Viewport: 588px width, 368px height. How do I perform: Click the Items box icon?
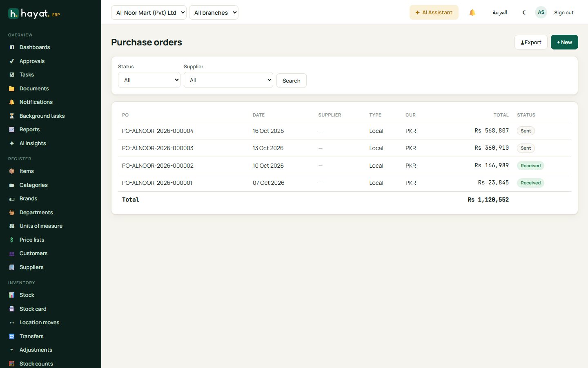pyautogui.click(x=12, y=171)
